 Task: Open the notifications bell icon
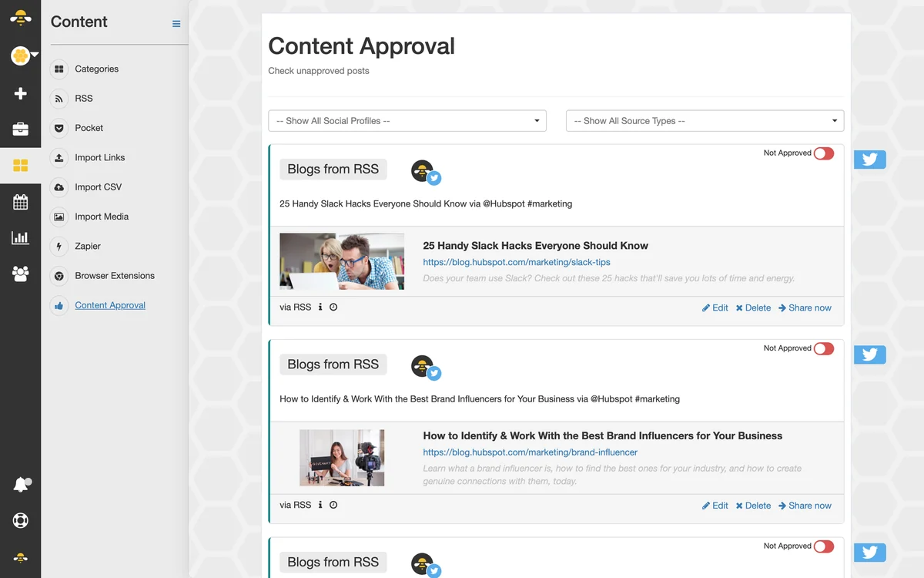[22, 485]
